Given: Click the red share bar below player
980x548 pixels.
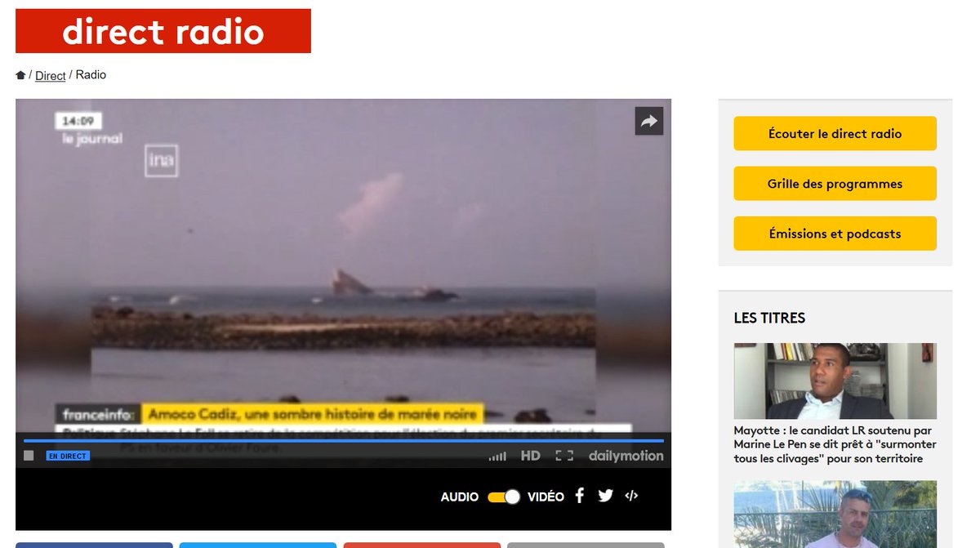Looking at the screenshot, I should [421, 545].
